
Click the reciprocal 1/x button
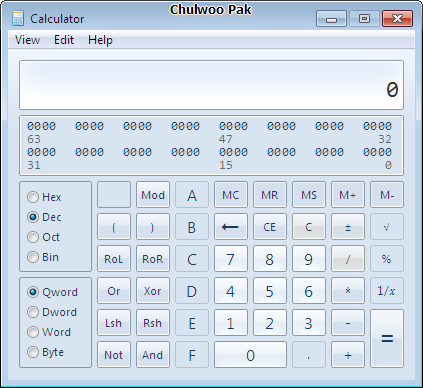pos(387,291)
